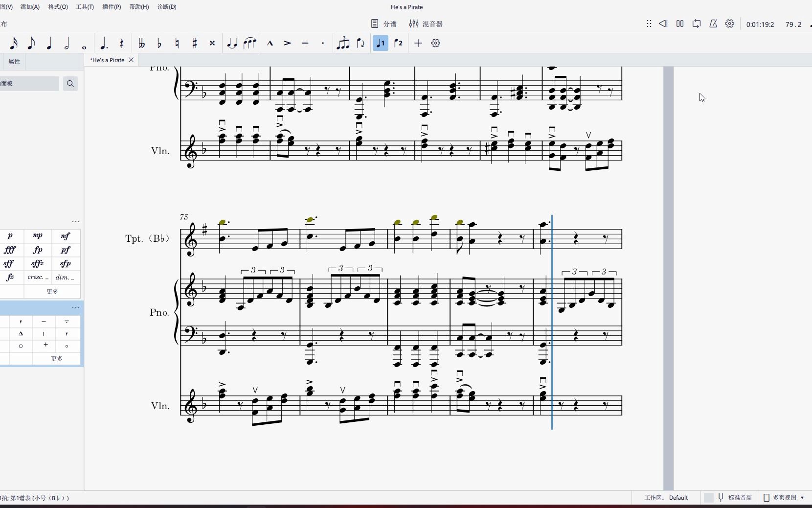Open the 添加(A) menu

click(30, 7)
